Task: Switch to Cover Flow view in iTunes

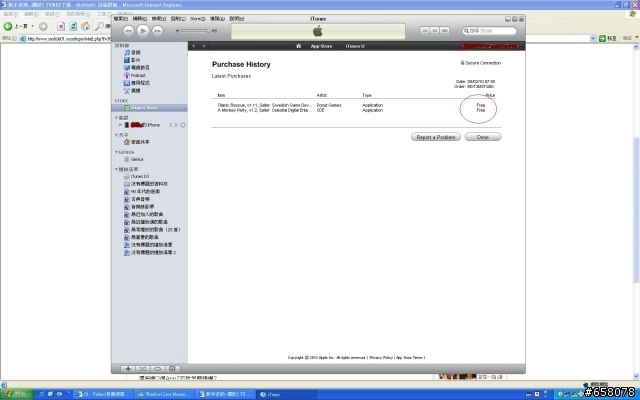Action: point(444,31)
